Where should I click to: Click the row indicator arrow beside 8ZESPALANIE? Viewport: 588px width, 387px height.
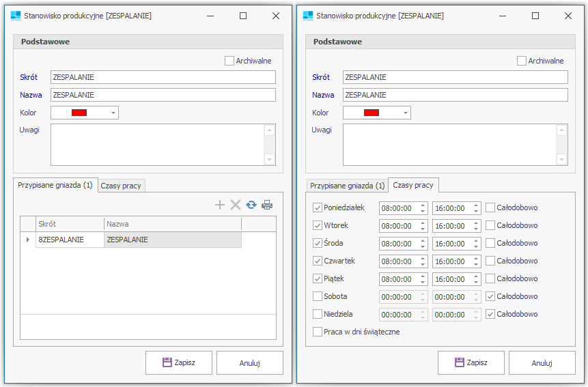pos(27,240)
